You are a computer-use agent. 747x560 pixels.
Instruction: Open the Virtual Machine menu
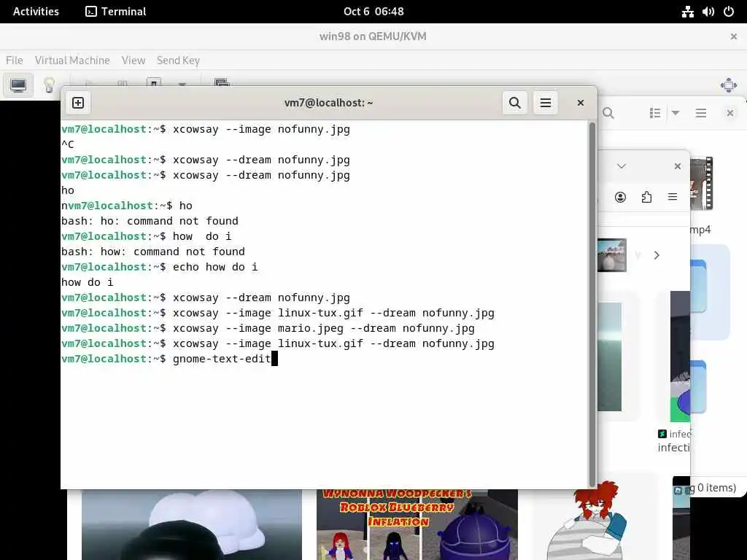72,61
